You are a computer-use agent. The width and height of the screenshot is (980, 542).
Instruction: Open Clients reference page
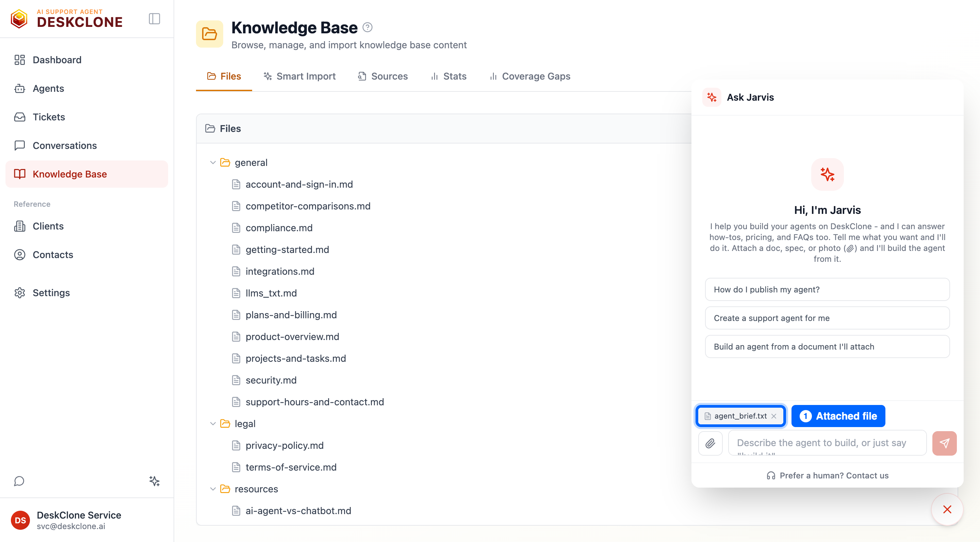coord(87,226)
